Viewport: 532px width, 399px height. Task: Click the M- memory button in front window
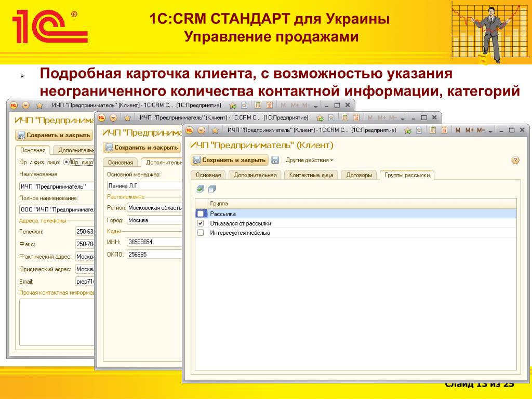coord(481,130)
